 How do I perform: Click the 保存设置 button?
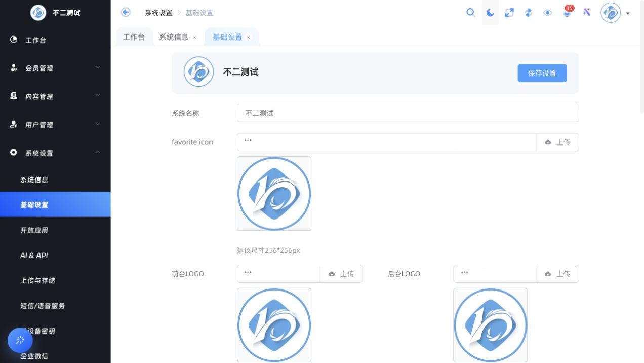coord(542,73)
